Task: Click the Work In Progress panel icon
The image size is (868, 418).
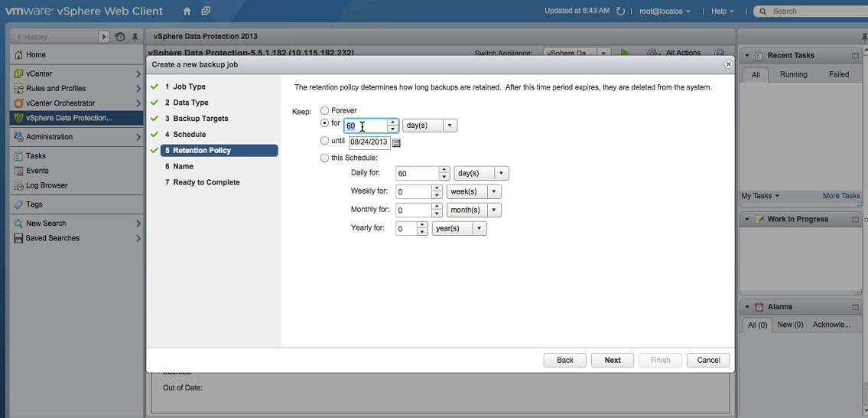Action: coord(759,220)
